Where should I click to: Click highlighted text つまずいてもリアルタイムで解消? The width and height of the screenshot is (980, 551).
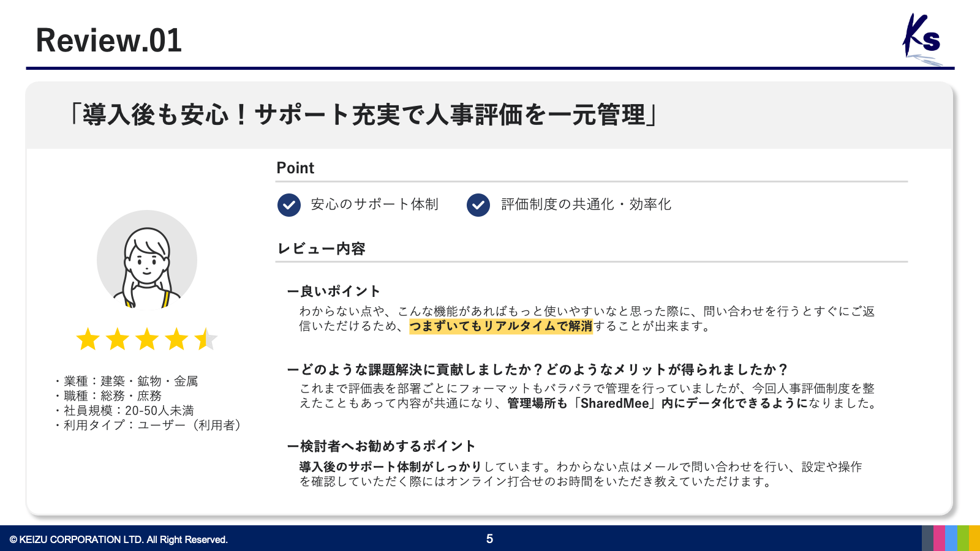coord(500,326)
